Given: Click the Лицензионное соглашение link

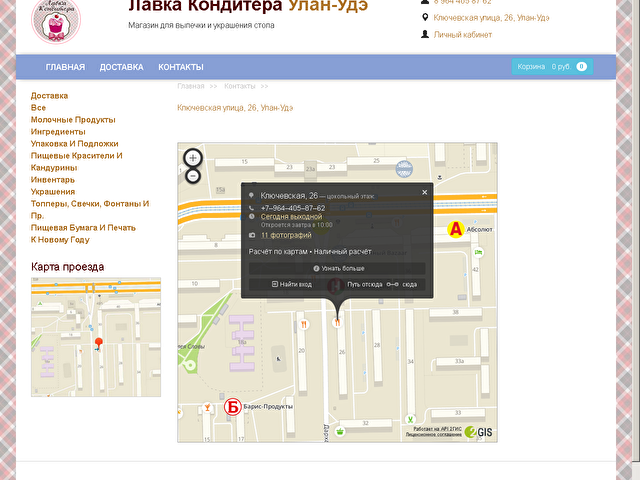Looking at the screenshot, I should [433, 435].
